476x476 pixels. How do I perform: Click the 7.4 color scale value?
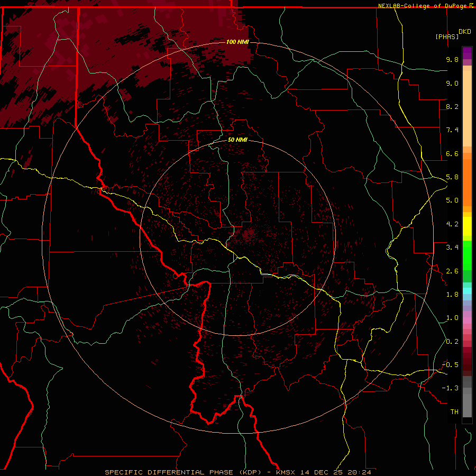coord(452,130)
